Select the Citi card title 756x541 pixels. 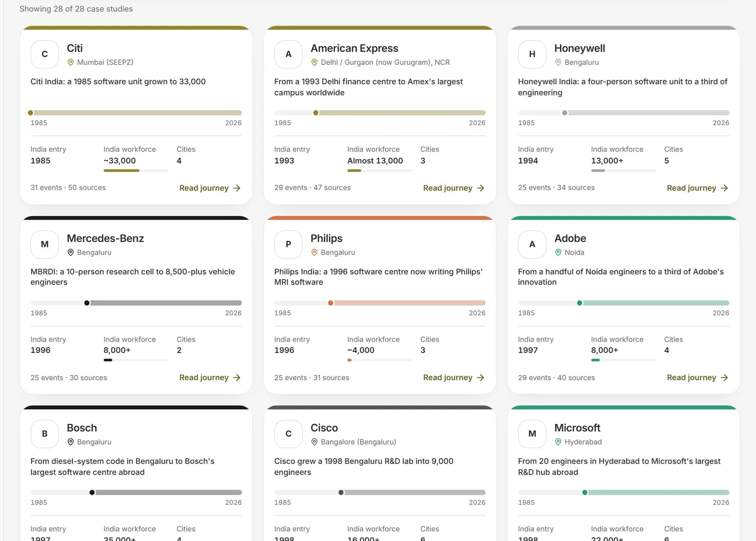(x=75, y=48)
